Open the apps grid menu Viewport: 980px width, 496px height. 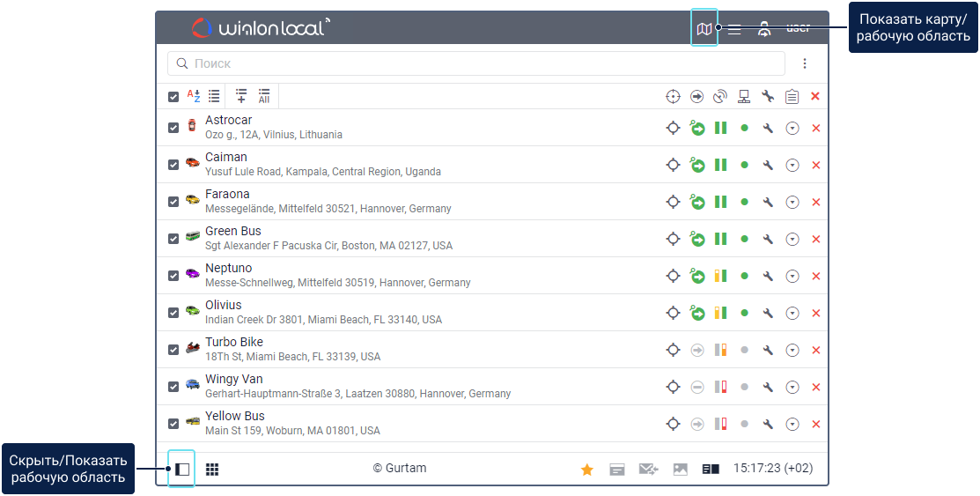point(212,469)
